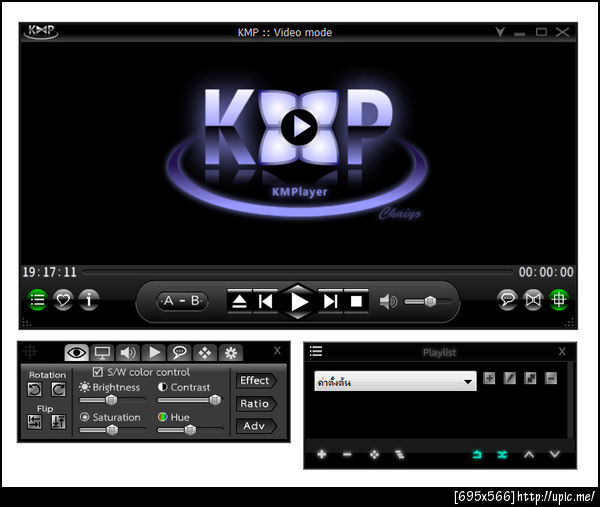Viewport: 600px width, 507px height.
Task: Open subtitle options speech bubble icon
Action: (507, 300)
